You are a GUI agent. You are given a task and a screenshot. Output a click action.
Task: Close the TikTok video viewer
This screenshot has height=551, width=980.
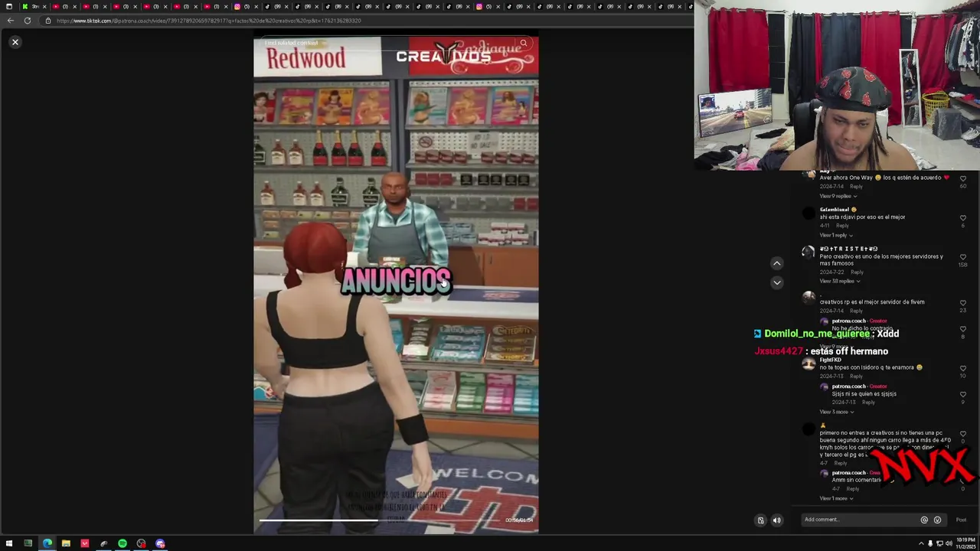15,42
